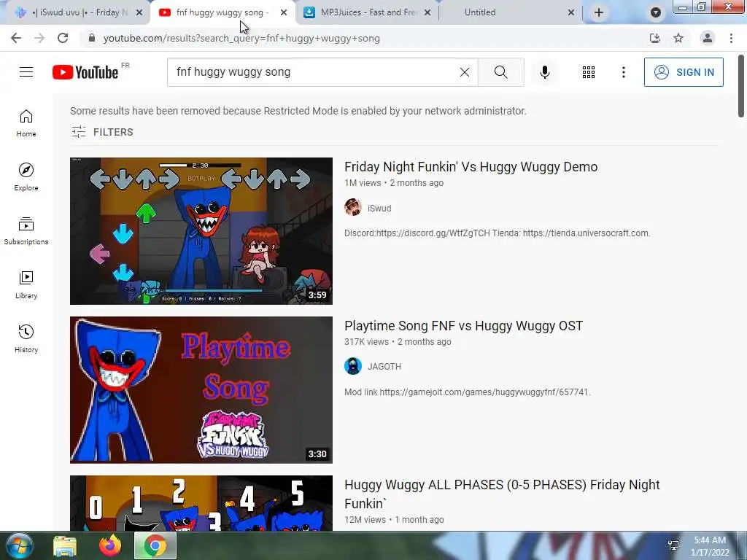Expand the FILTERS options
This screenshot has width=747, height=560.
coord(102,132)
